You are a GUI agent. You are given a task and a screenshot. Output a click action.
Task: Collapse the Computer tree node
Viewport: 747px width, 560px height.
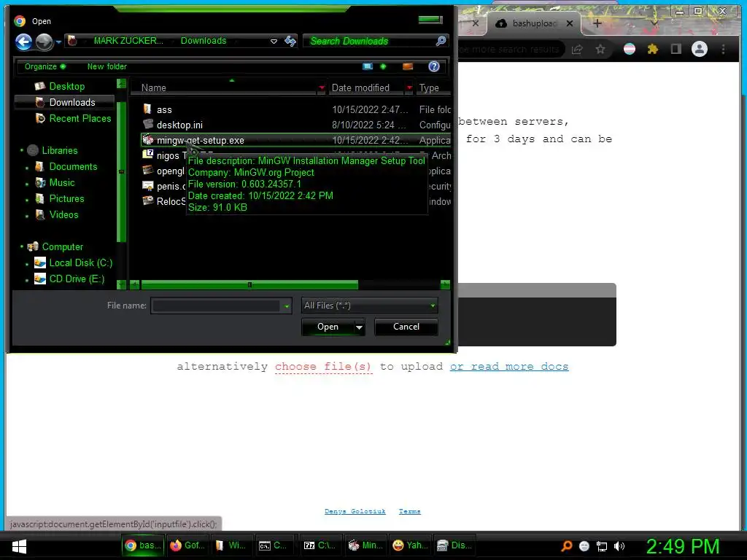point(22,246)
